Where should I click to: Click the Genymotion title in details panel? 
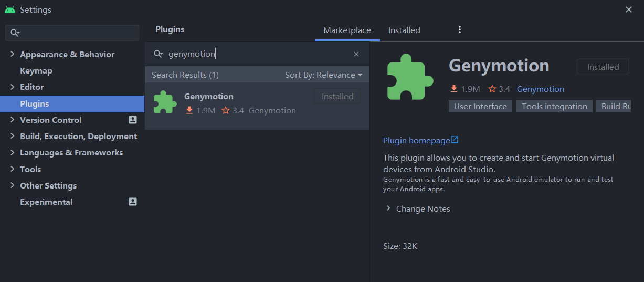(x=499, y=66)
